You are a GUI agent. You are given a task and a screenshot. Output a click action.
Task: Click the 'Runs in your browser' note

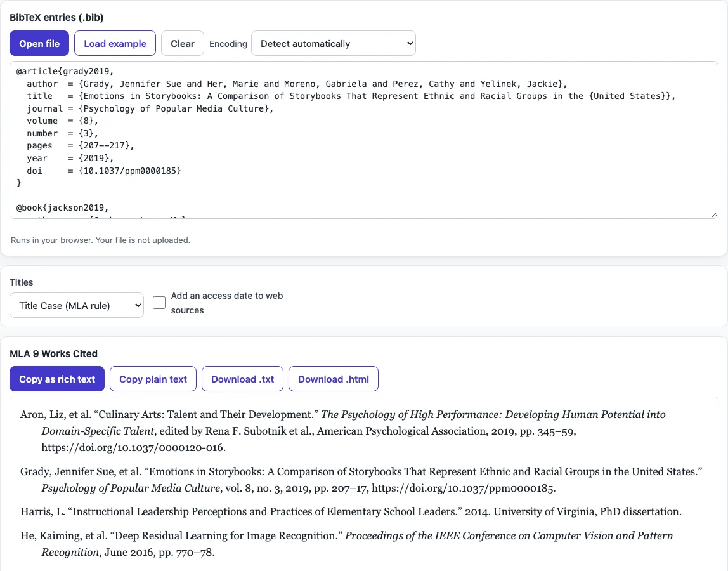(x=100, y=240)
